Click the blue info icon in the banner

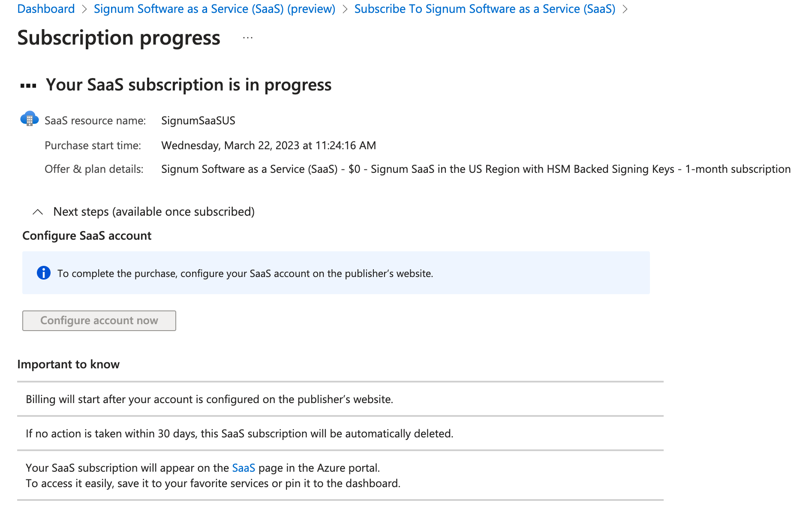click(x=44, y=273)
